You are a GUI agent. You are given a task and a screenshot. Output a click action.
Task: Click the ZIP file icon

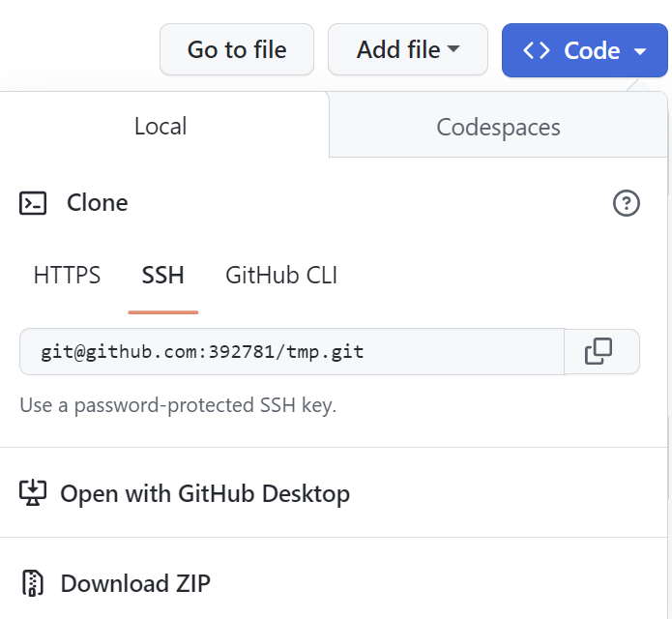pyautogui.click(x=33, y=583)
